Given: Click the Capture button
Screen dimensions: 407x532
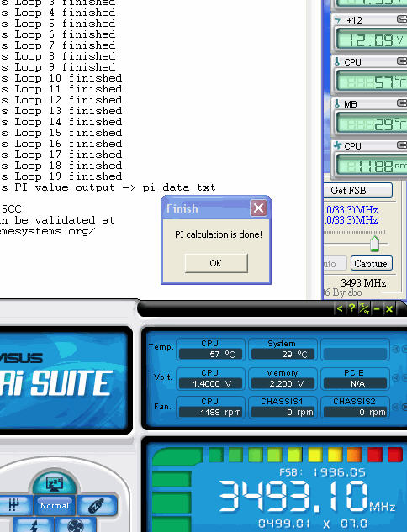Looking at the screenshot, I should click(x=371, y=264).
